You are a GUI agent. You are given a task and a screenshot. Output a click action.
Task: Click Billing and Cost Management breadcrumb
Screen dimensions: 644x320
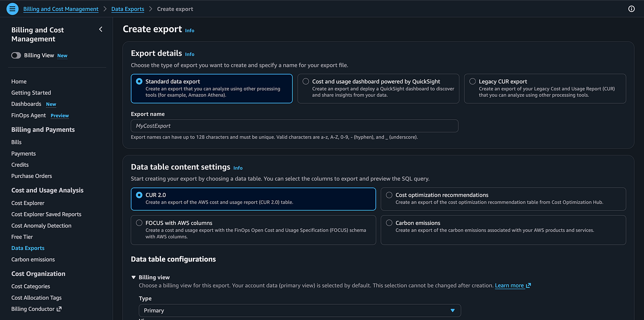pyautogui.click(x=61, y=9)
